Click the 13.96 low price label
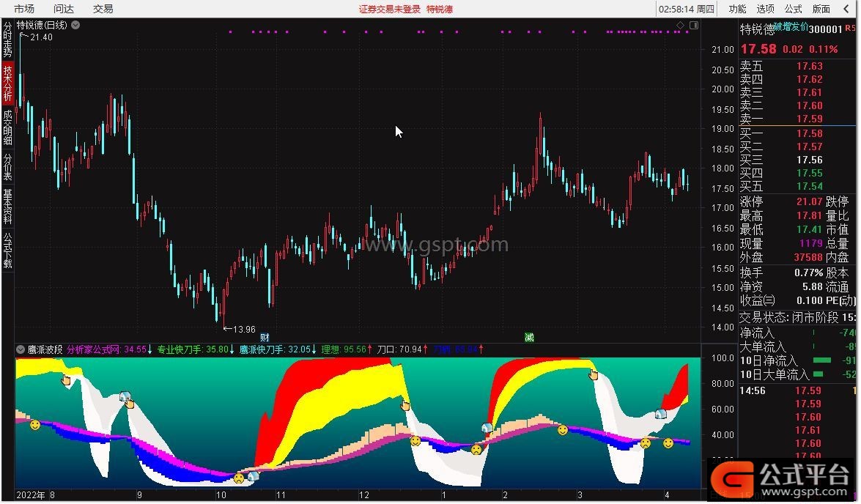Viewport: 861px width, 504px height. pyautogui.click(x=244, y=329)
